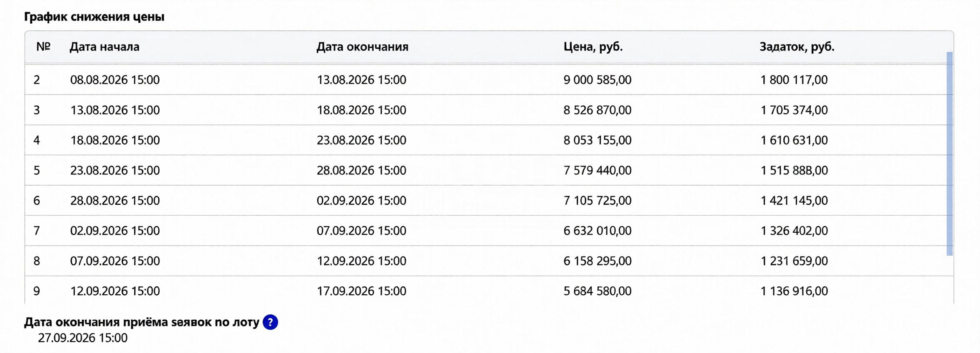This screenshot has width=980, height=353.
Task: Click end date 17.09.2026 15:00 in row 9
Action: click(361, 291)
